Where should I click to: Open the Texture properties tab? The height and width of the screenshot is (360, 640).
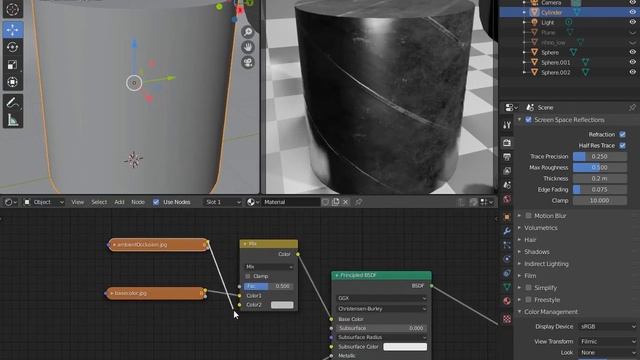tap(507, 319)
